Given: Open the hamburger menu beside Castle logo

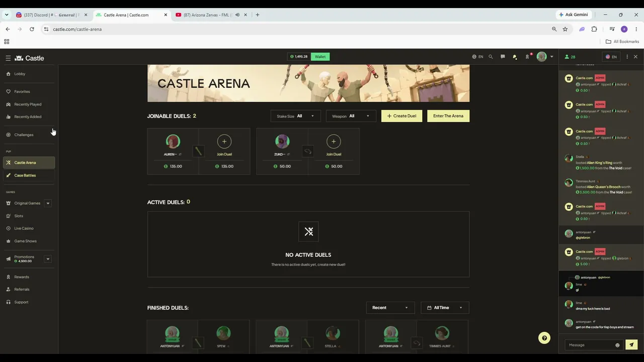Looking at the screenshot, I should 8,58.
